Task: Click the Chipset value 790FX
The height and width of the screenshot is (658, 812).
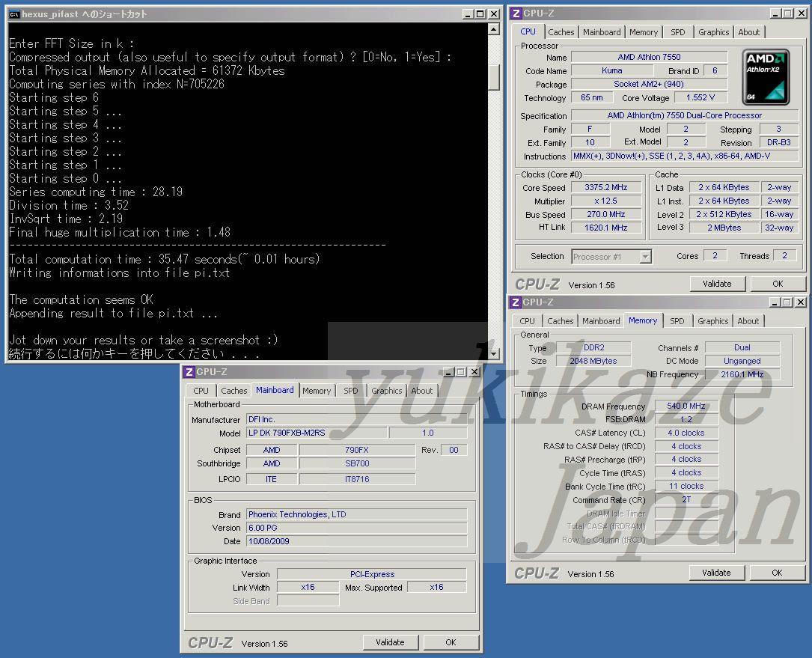Action: (x=357, y=450)
